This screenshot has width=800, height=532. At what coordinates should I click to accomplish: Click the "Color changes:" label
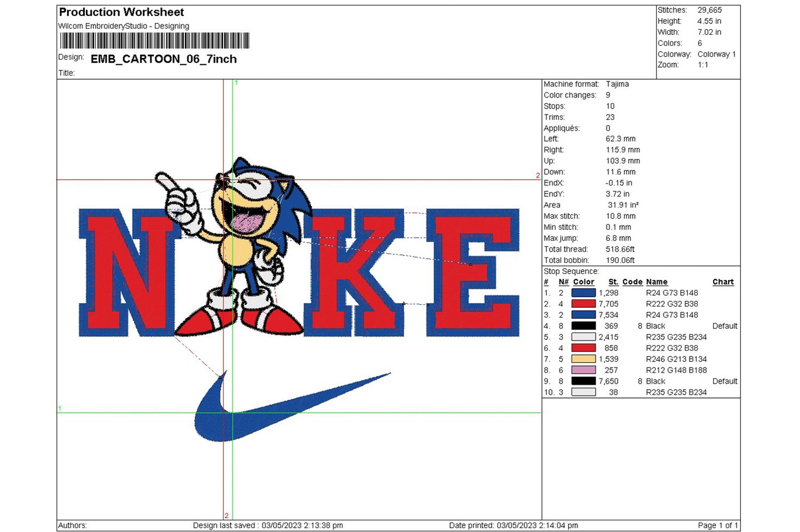[x=570, y=95]
